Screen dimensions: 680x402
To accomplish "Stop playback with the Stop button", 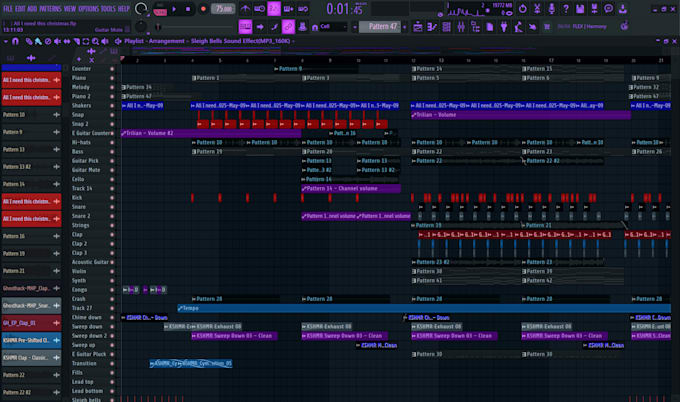I will click(188, 9).
